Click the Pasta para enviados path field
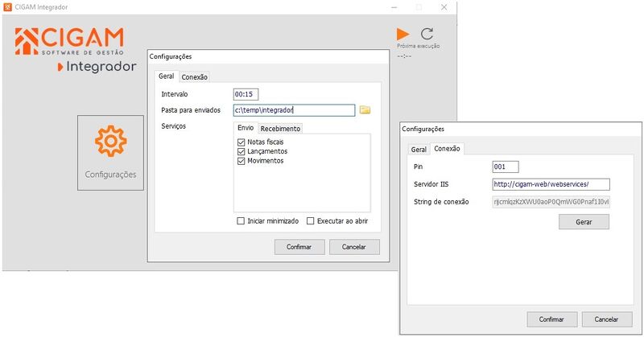 (294, 110)
